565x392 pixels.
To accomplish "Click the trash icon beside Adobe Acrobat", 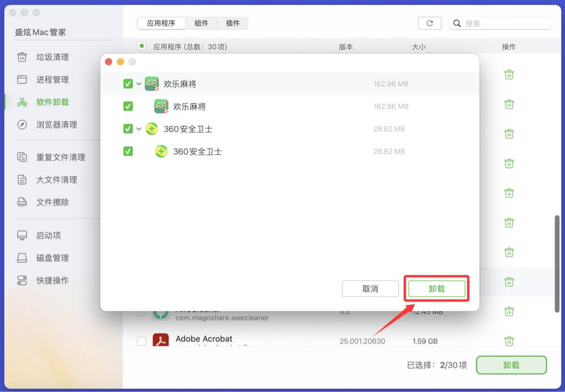I will (510, 341).
